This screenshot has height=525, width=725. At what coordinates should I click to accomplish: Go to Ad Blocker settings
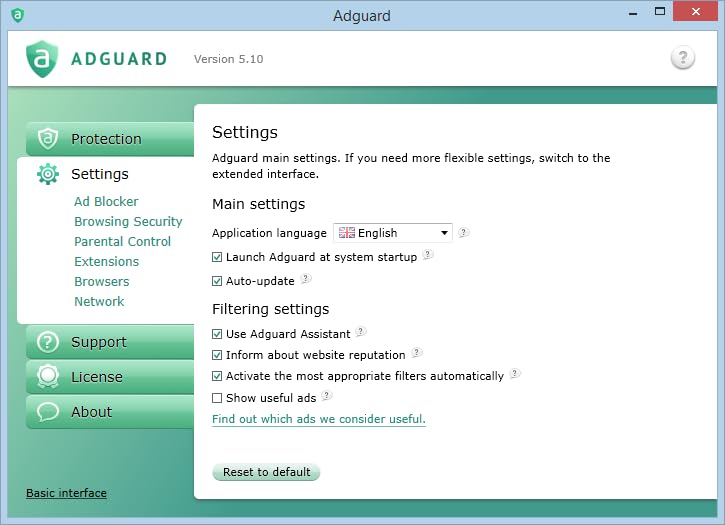point(106,202)
